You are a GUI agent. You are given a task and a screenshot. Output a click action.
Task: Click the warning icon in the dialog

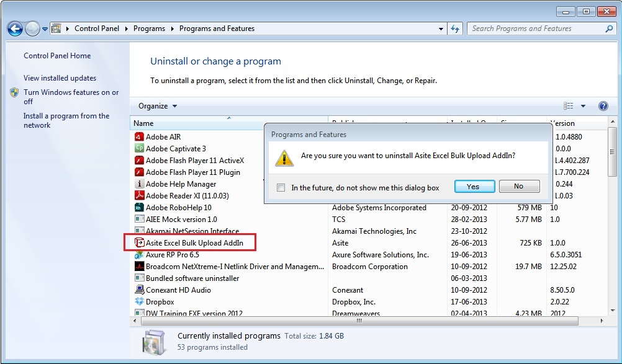[x=284, y=158]
